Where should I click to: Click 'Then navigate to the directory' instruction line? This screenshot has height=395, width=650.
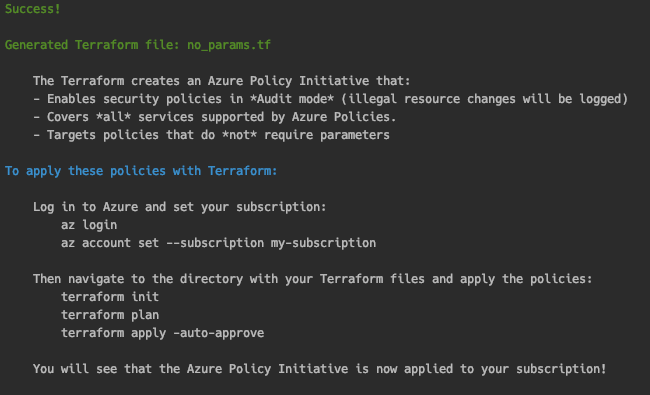(313, 279)
